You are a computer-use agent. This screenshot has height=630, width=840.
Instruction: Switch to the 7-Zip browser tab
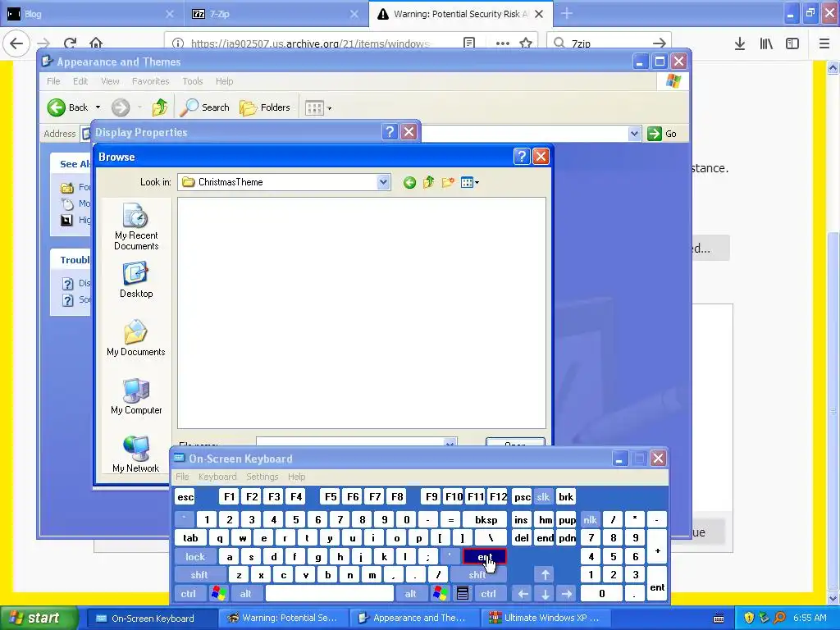tap(276, 14)
